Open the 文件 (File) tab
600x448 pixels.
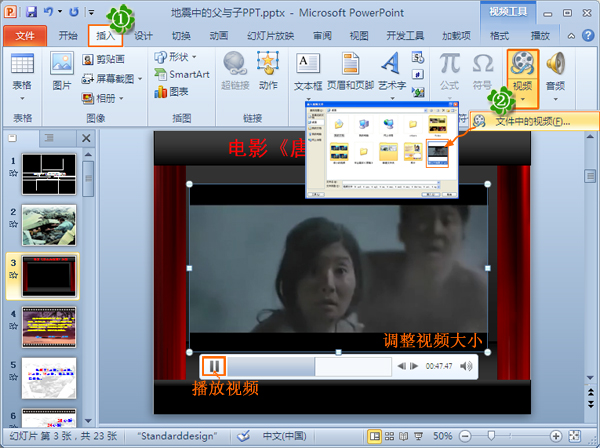click(25, 36)
